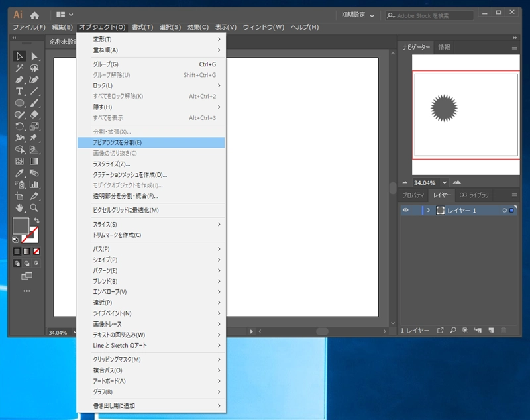This screenshot has width=530, height=420.
Task: Click the Fill color swatch
Action: pos(21,226)
